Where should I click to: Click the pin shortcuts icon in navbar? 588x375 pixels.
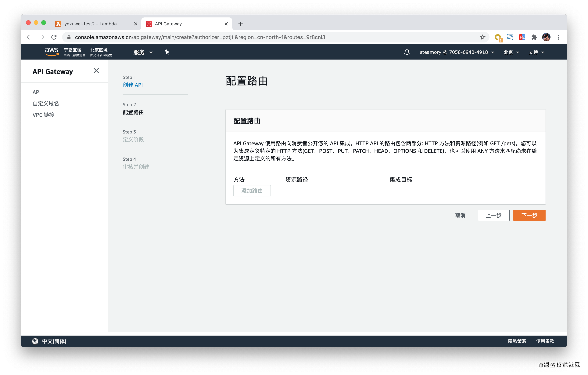pyautogui.click(x=167, y=52)
